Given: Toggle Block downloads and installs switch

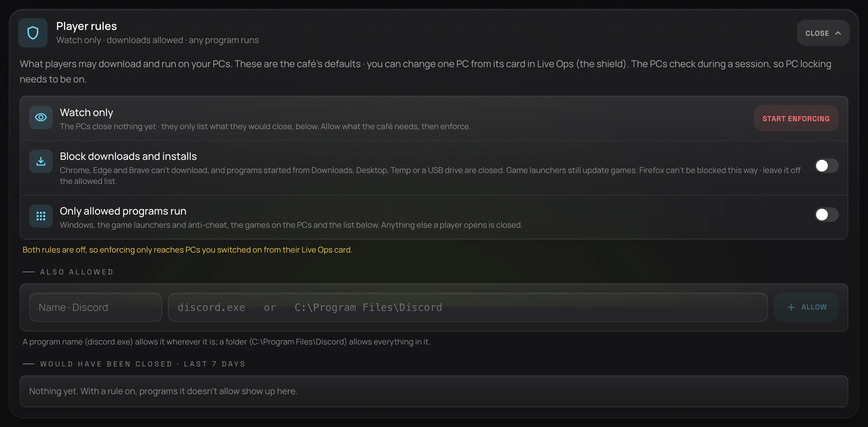Looking at the screenshot, I should [x=826, y=166].
